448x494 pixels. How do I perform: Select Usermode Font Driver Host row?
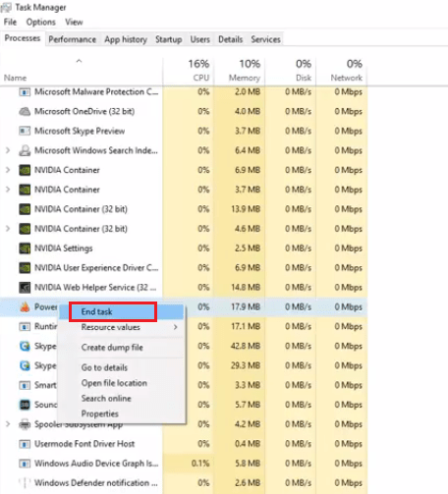pyautogui.click(x=184, y=444)
